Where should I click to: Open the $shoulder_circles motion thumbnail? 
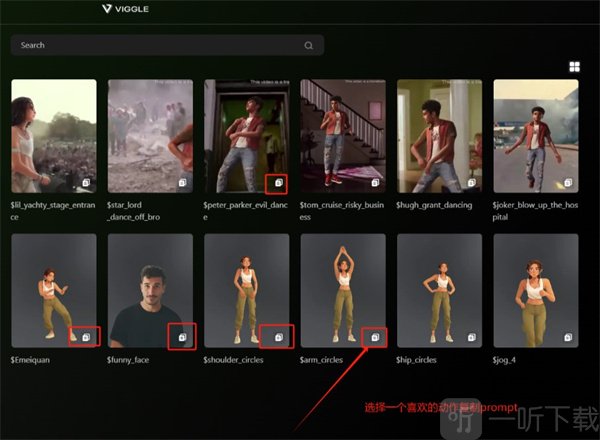pos(247,290)
